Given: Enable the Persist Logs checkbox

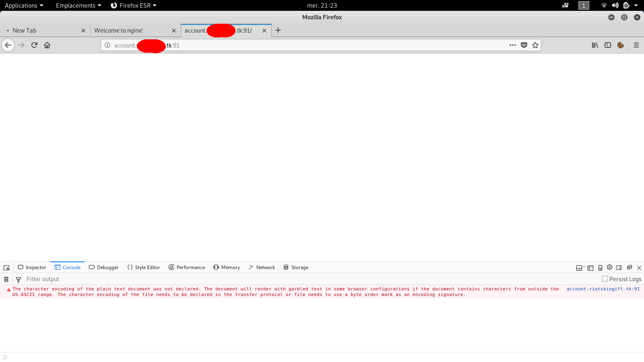Looking at the screenshot, I should [x=605, y=279].
